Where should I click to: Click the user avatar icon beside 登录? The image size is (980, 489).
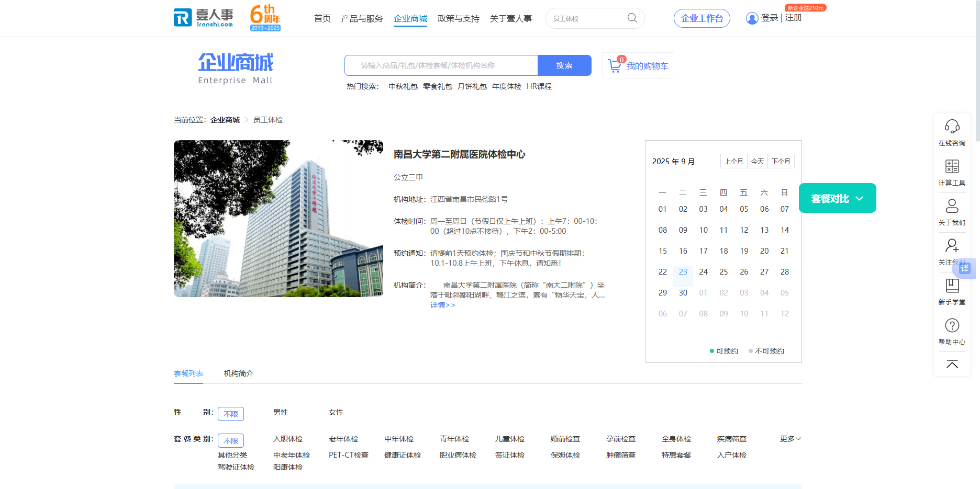[x=752, y=18]
